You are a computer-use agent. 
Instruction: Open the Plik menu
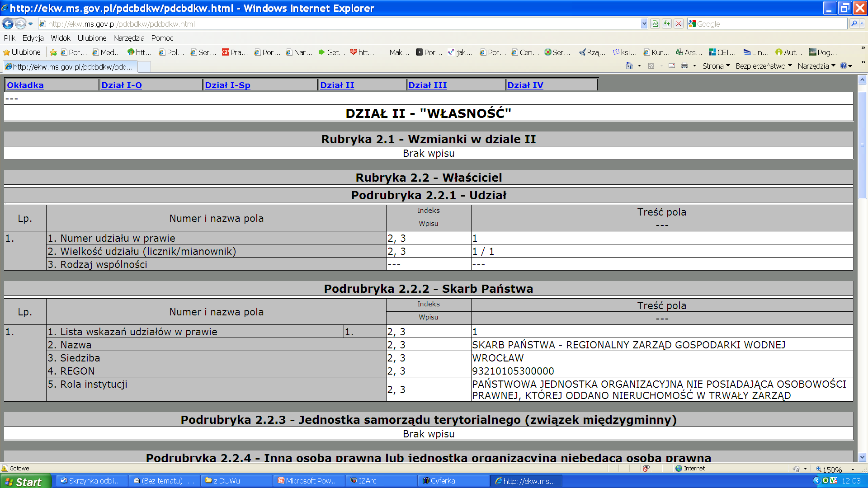[9, 38]
